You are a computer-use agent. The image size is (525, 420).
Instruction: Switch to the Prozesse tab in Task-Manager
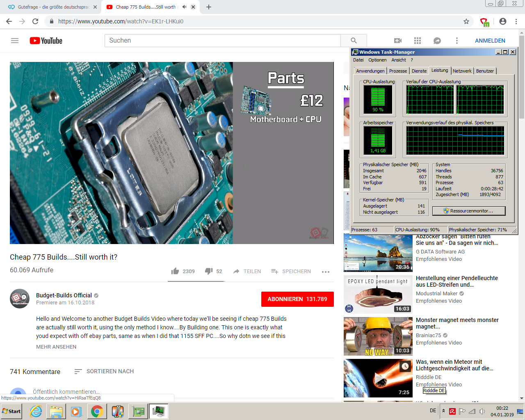(x=397, y=71)
